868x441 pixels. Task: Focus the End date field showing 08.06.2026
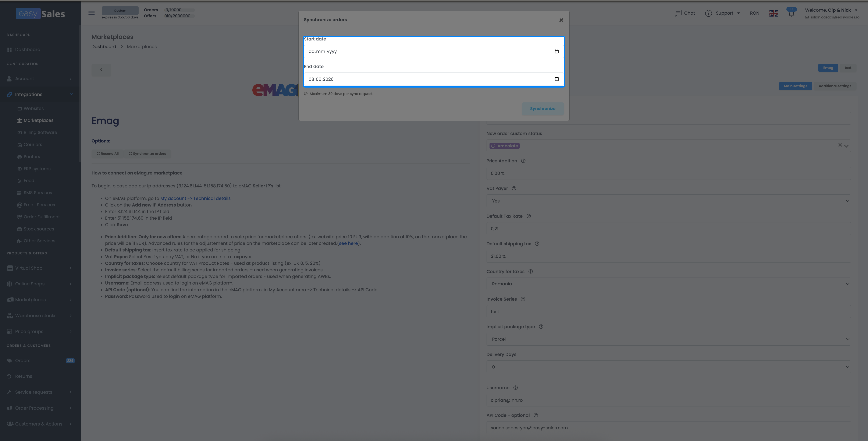[x=434, y=79]
